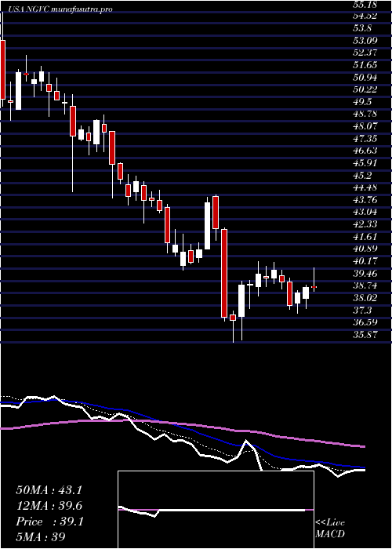Click the 50.94 price axis label
392x549 pixels.
coord(365,77)
